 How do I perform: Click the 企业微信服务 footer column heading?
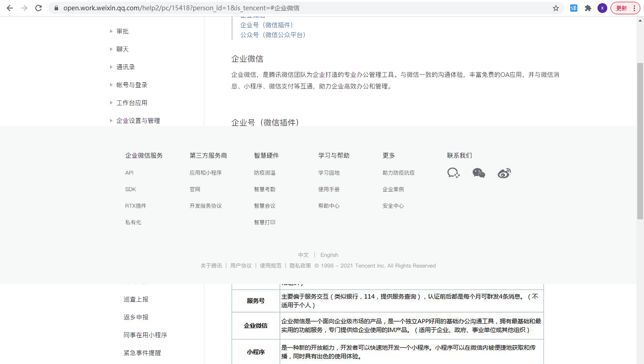pyautogui.click(x=144, y=155)
